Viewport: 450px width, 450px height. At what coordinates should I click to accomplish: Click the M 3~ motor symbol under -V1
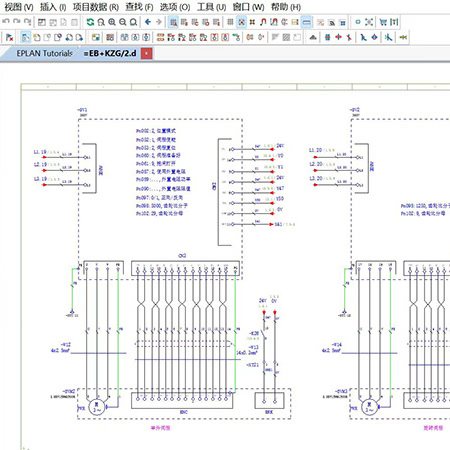[97, 407]
